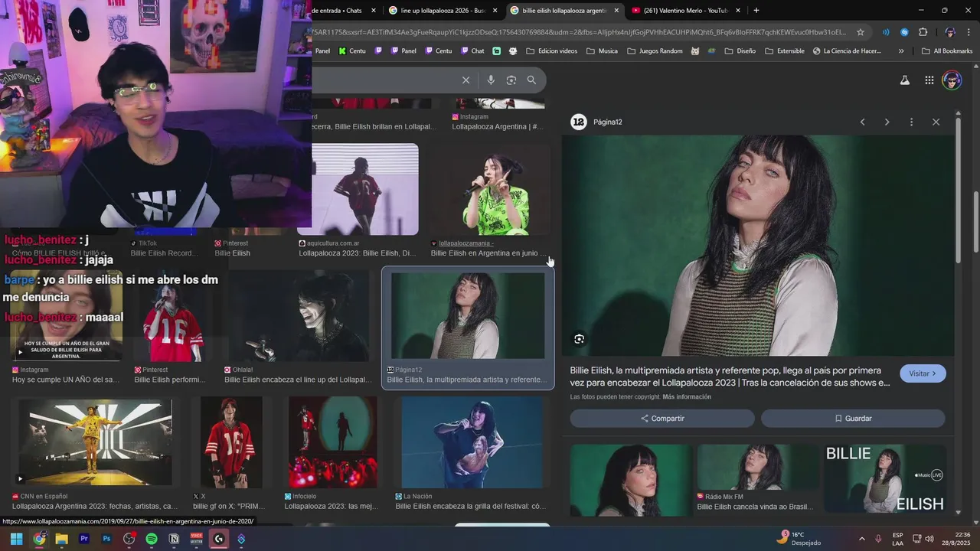Open the Infocielo concert crowd thumbnail
980x551 pixels.
[332, 442]
